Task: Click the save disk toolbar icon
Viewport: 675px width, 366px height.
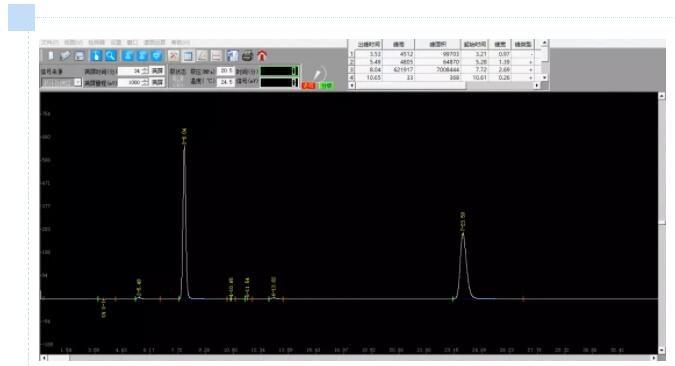Action: [x=80, y=56]
